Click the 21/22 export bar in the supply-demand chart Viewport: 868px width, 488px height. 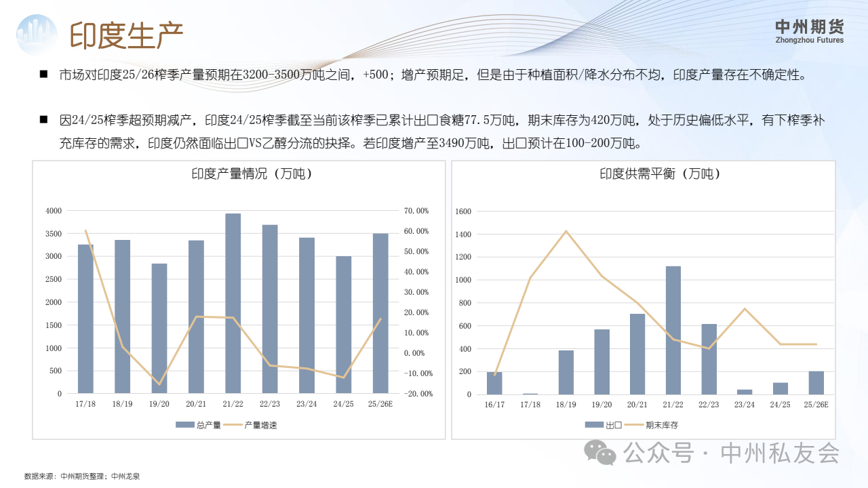pos(673,330)
